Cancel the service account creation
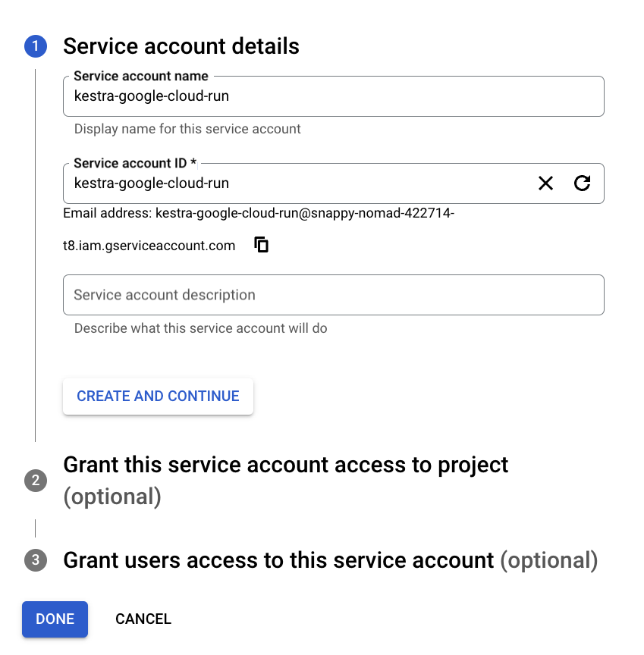644x655 pixels. 143,619
